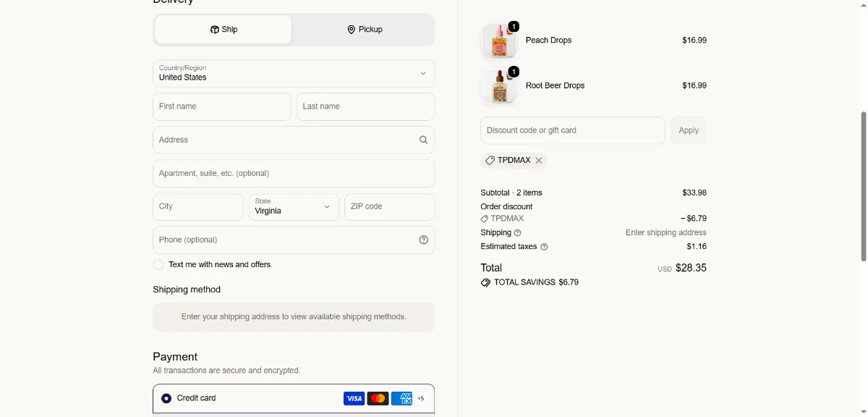Click the Last name field
The width and height of the screenshot is (868, 417).
(x=365, y=106)
